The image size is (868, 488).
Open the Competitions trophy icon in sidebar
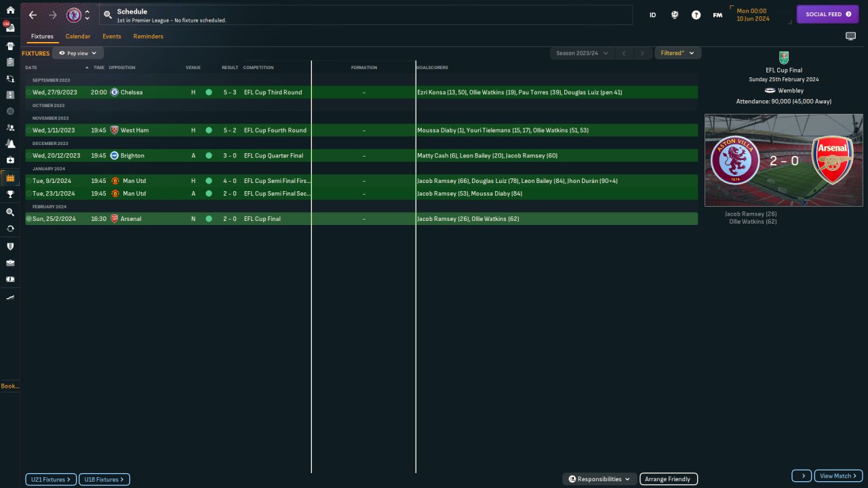pos(10,194)
